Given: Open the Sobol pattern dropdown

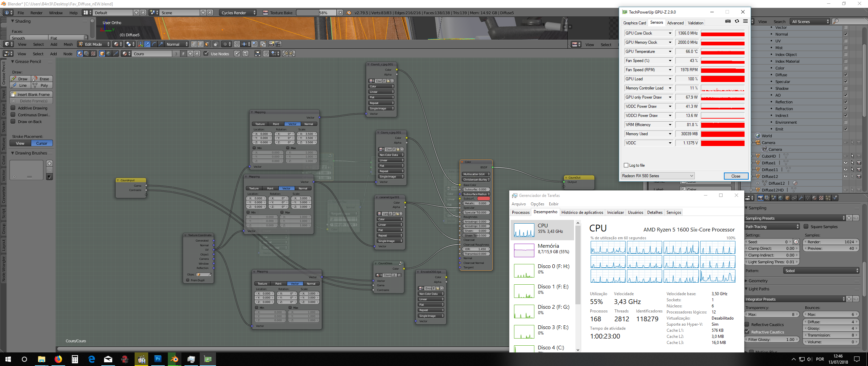Looking at the screenshot, I should pos(821,271).
